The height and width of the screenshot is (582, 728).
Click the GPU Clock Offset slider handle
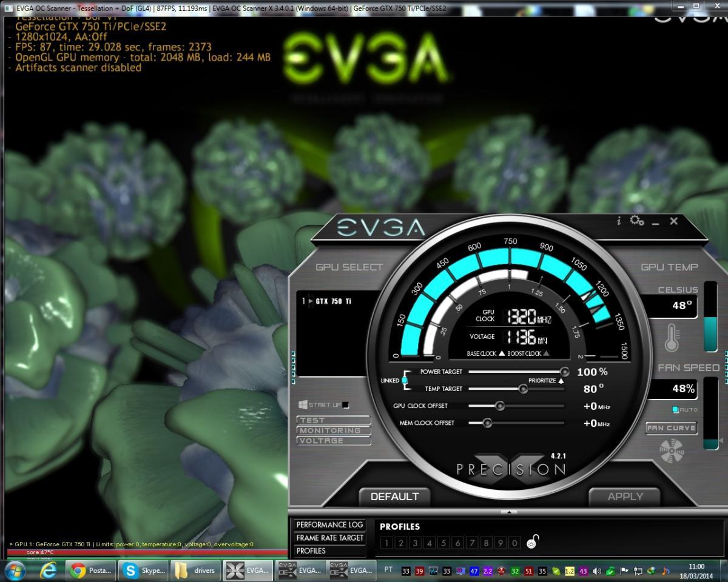(x=499, y=406)
